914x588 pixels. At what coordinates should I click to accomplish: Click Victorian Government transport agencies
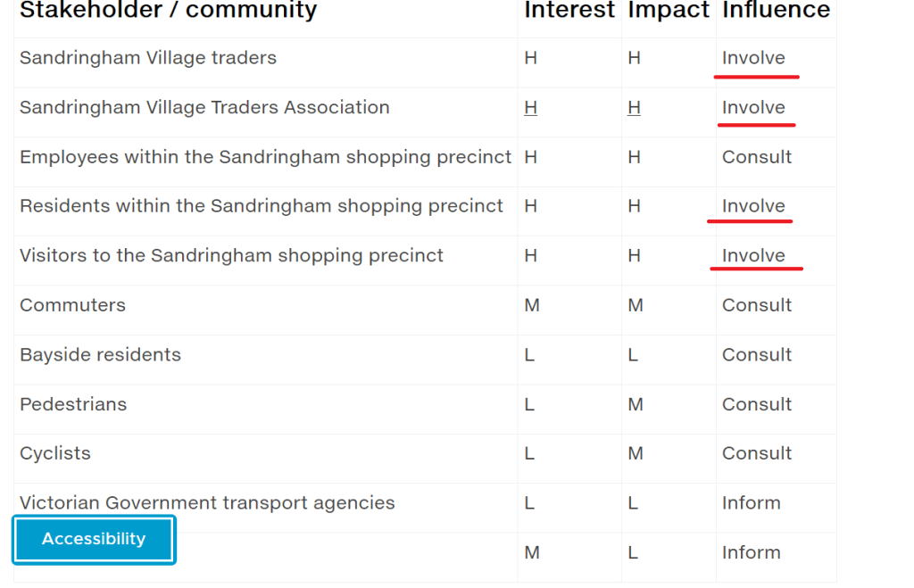pos(207,503)
